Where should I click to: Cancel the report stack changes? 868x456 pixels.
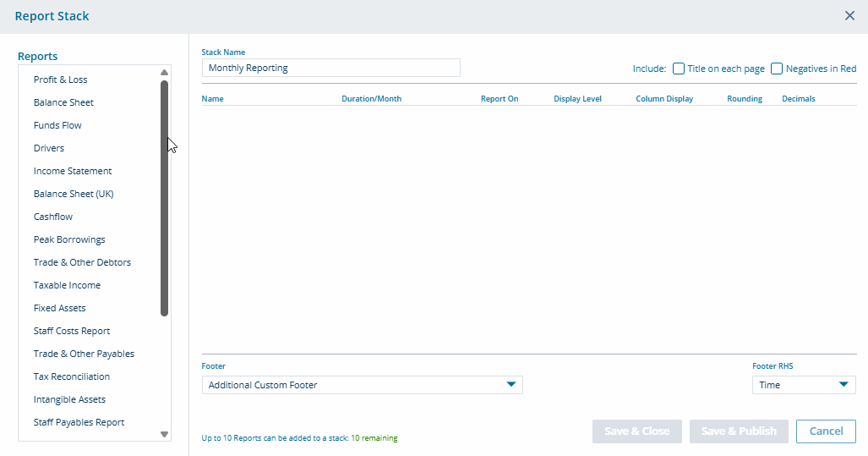pyautogui.click(x=826, y=431)
